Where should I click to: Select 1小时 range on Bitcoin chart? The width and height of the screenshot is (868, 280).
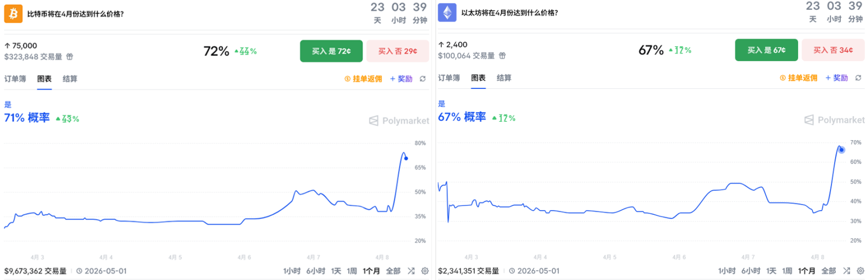tap(292, 271)
